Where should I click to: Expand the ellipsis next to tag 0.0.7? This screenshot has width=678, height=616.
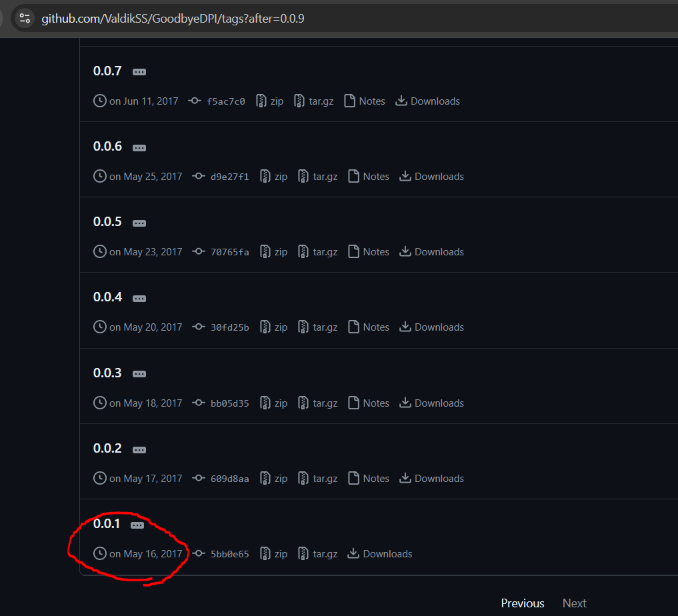click(139, 72)
